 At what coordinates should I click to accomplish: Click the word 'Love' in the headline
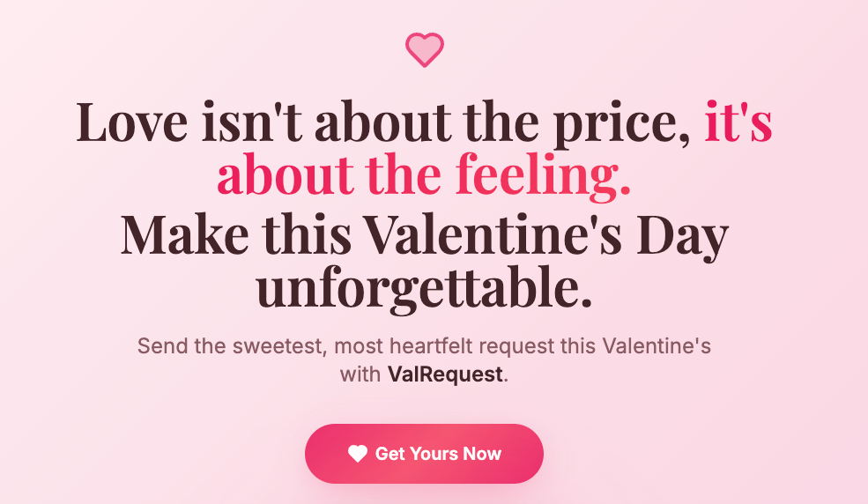(x=132, y=122)
